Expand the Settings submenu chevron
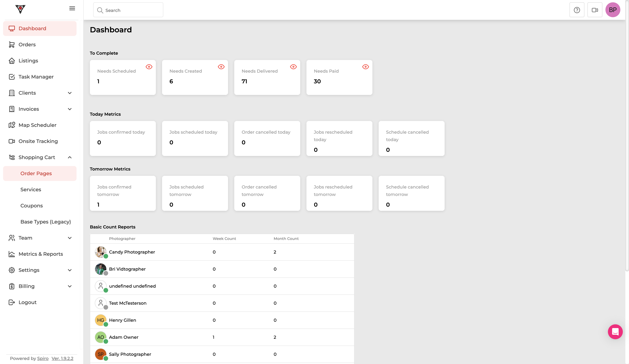Viewport: 629px width, 364px height. click(x=70, y=270)
